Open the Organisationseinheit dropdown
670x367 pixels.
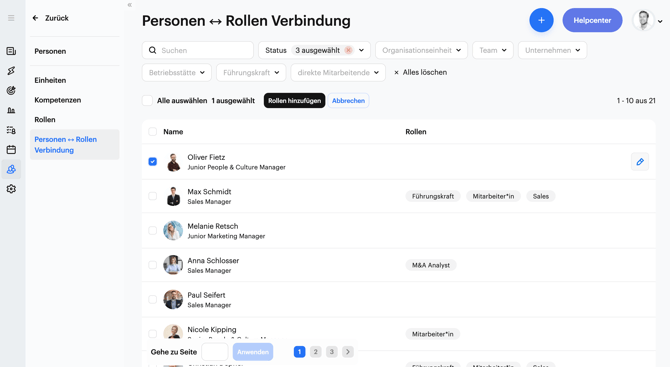coord(421,50)
